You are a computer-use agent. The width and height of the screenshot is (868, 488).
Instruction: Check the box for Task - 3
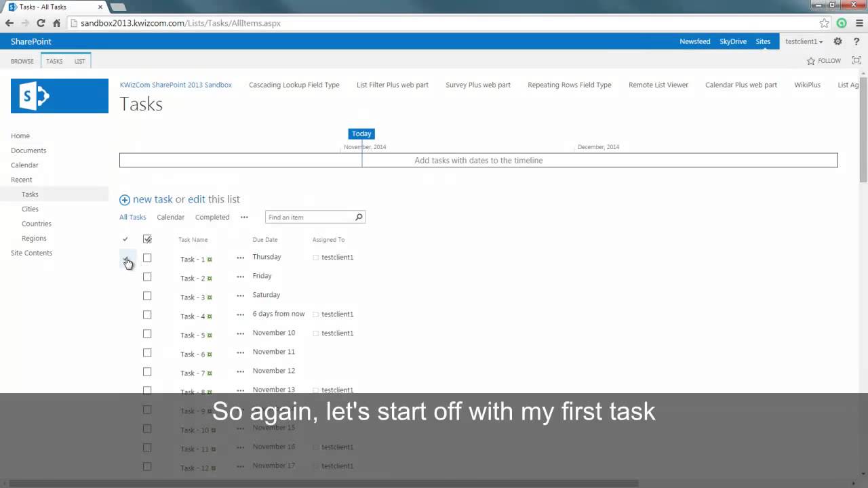pos(147,296)
